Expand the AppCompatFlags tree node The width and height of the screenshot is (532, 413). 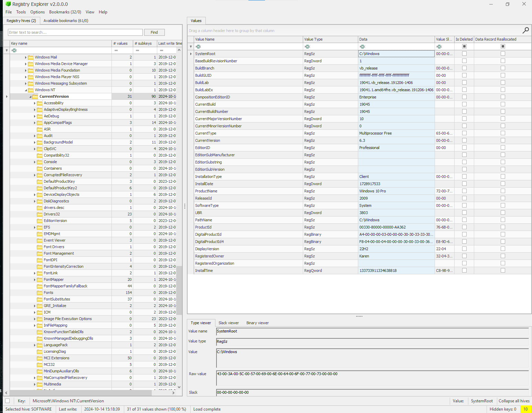[x=34, y=123]
